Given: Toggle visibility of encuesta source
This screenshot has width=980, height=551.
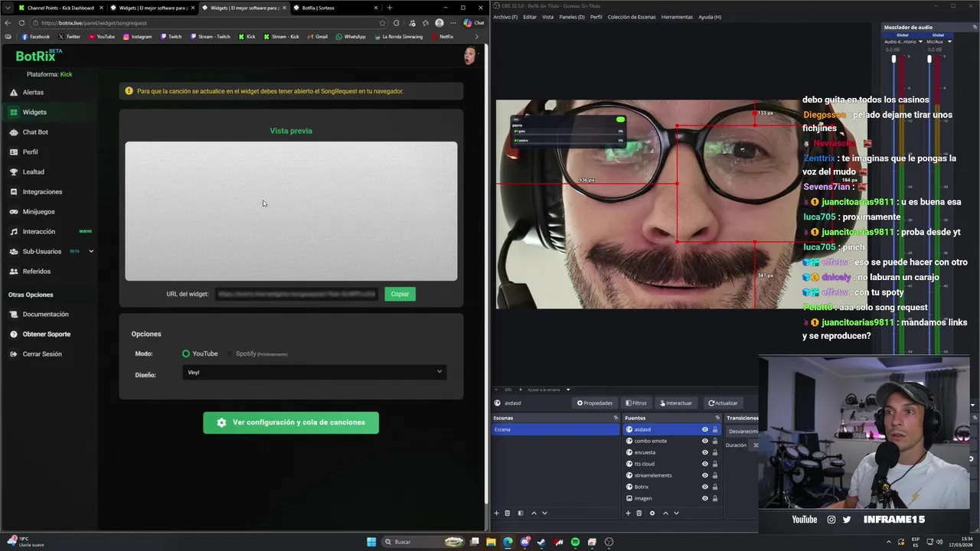Looking at the screenshot, I should (x=705, y=452).
